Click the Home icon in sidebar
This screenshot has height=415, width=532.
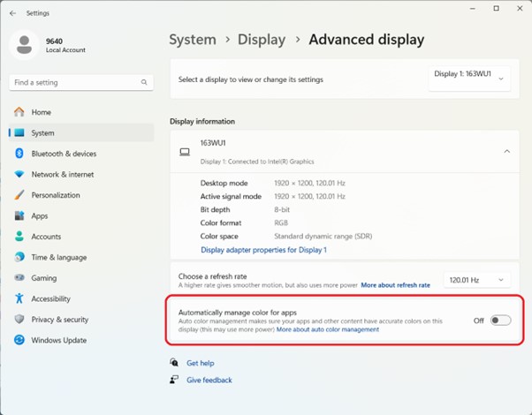19,112
